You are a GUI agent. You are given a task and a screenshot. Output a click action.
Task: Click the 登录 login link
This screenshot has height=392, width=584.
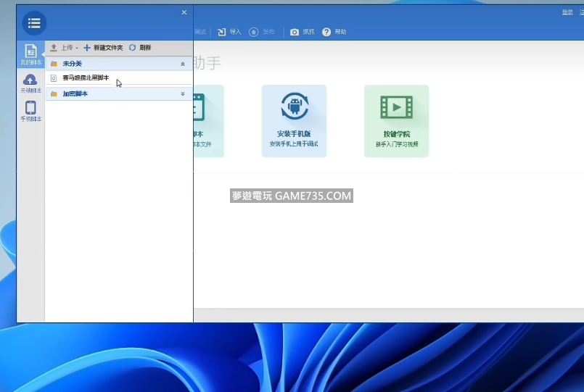[x=567, y=12]
